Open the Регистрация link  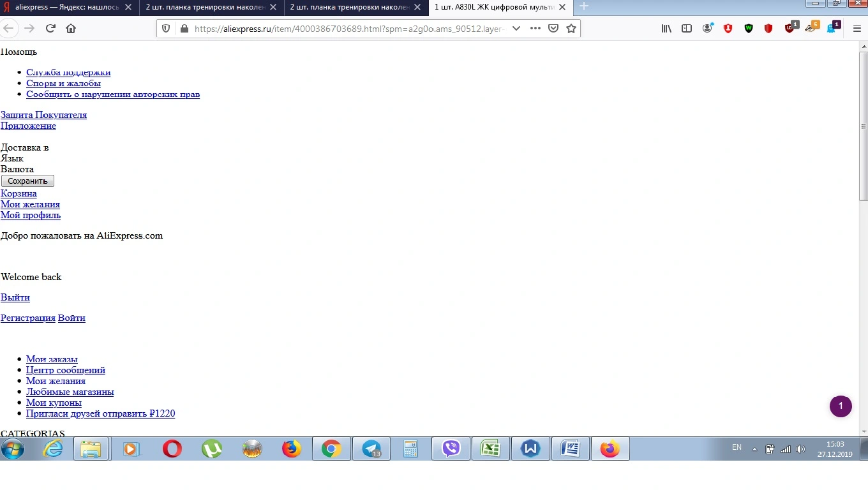click(28, 318)
